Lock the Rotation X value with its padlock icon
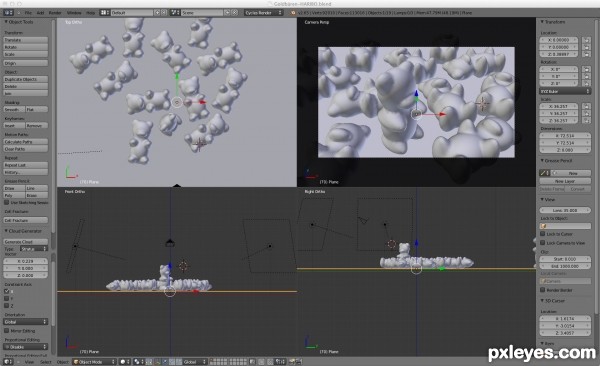Screen dimensions: 600x366 pos(586,69)
